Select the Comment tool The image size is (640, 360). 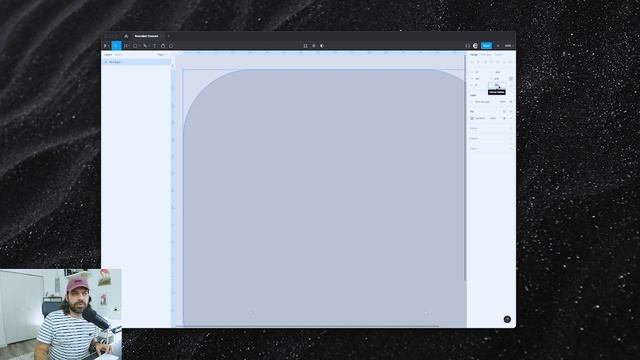coord(171,46)
